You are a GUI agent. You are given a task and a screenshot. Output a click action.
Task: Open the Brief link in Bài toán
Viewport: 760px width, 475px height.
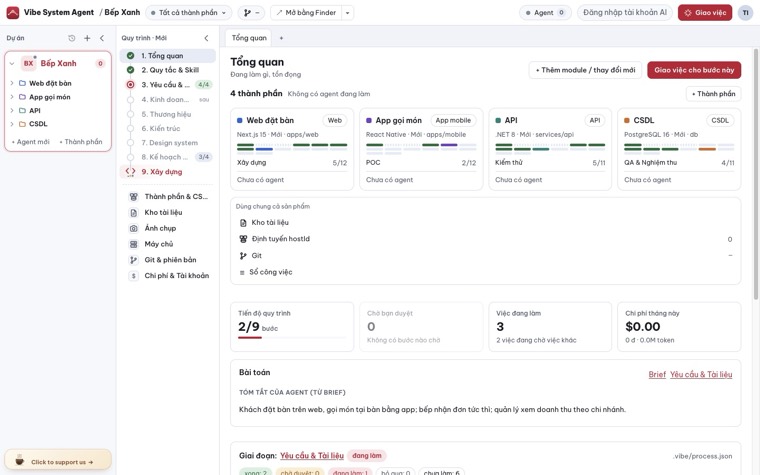point(657,374)
